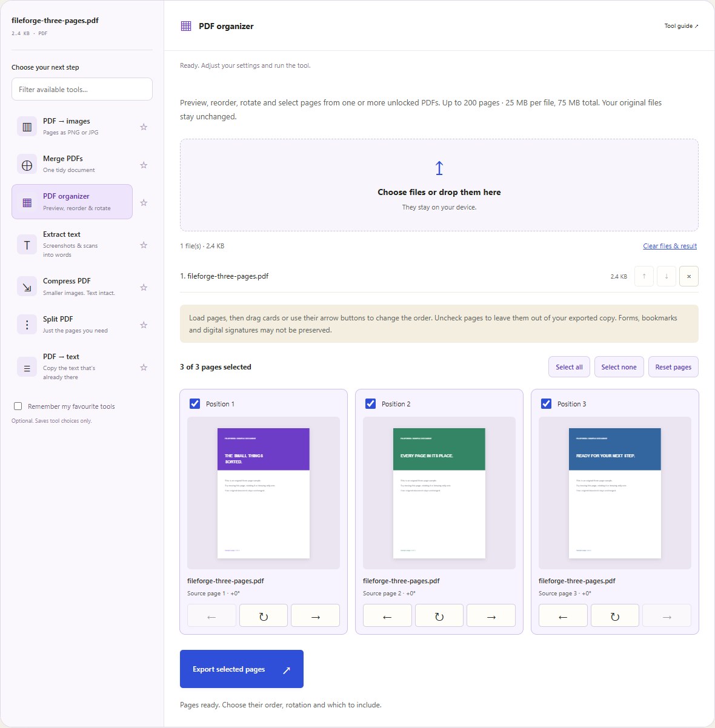Screen dimensions: 715x728
Task: Click the green page thumbnail in Position 2
Action: 439,493
